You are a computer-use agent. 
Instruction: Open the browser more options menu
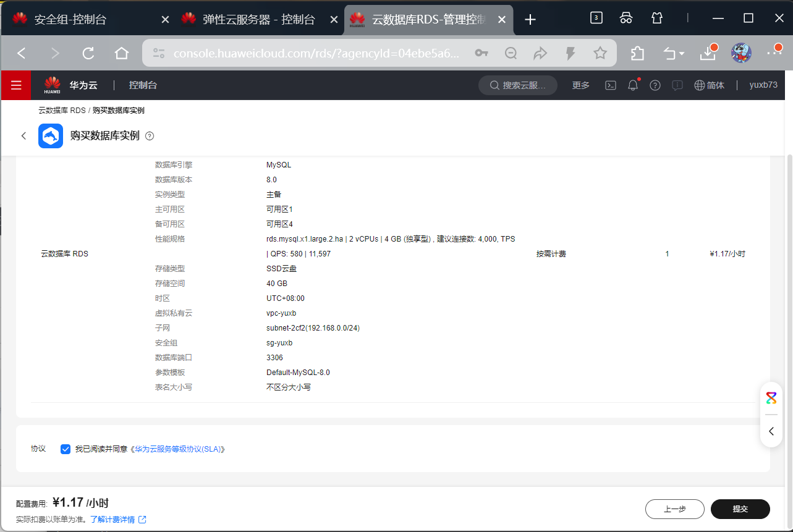coord(774,52)
